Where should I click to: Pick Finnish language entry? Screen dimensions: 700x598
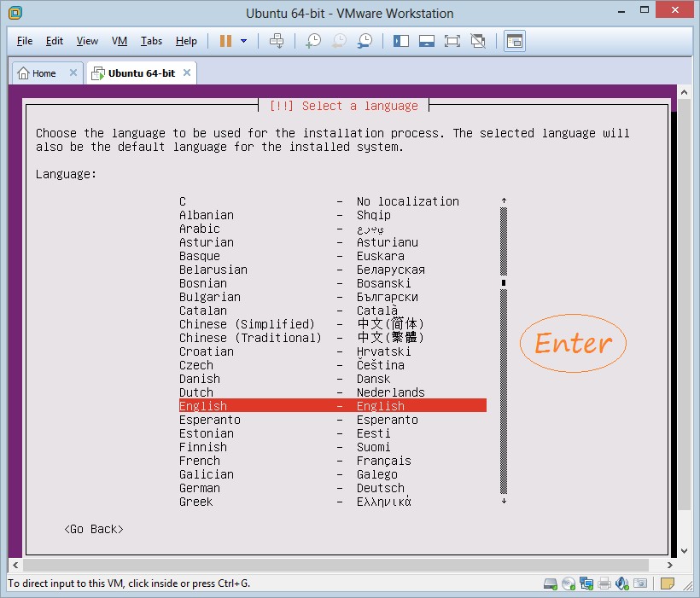tap(333, 447)
